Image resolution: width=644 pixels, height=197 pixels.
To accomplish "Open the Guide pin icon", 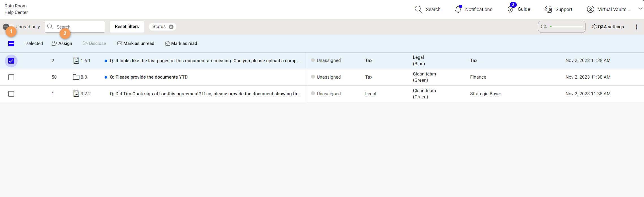I will [510, 10].
